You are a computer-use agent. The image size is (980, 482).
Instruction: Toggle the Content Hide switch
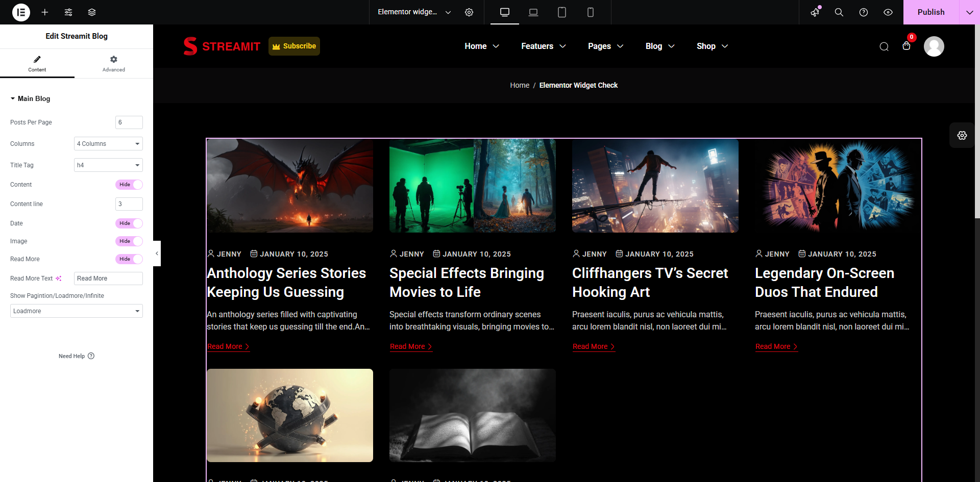coord(129,185)
